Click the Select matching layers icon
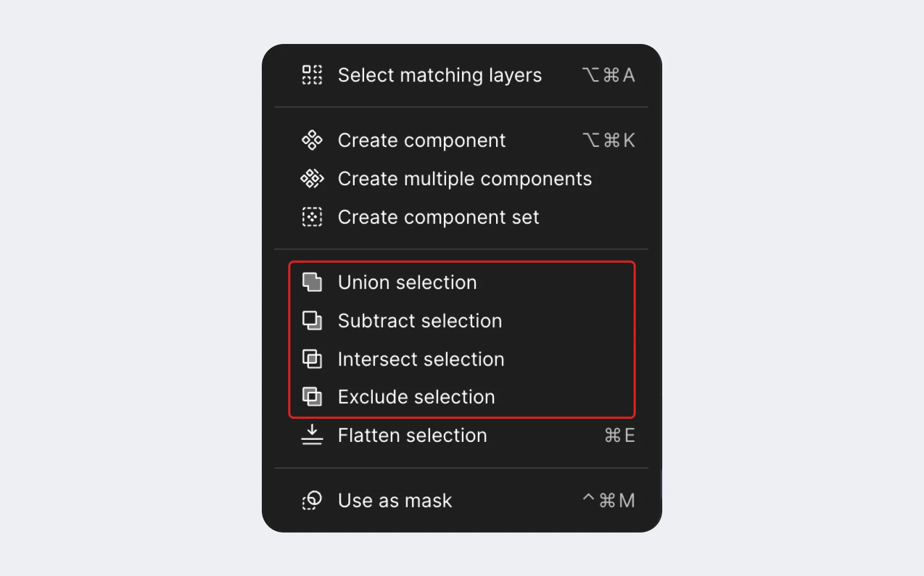The width and height of the screenshot is (924, 576). point(312,75)
